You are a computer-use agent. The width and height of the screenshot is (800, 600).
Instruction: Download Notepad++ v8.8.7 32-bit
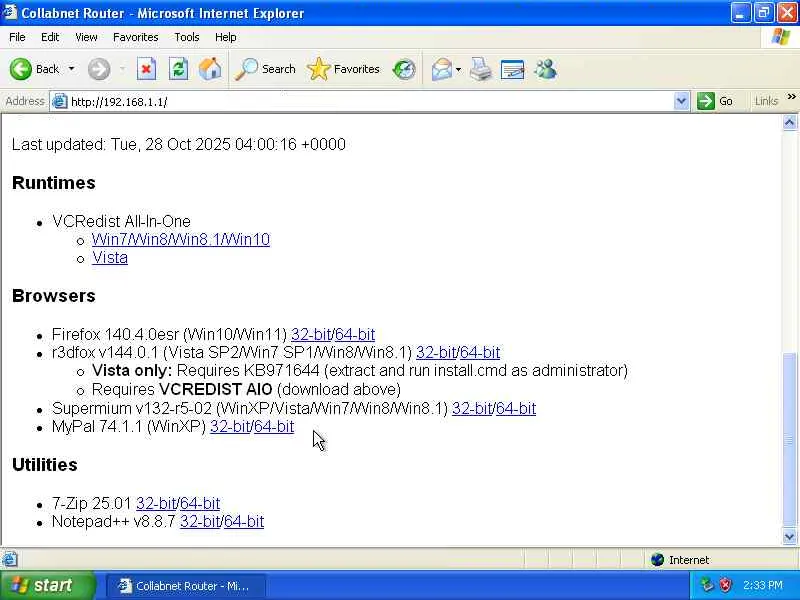pyautogui.click(x=200, y=521)
